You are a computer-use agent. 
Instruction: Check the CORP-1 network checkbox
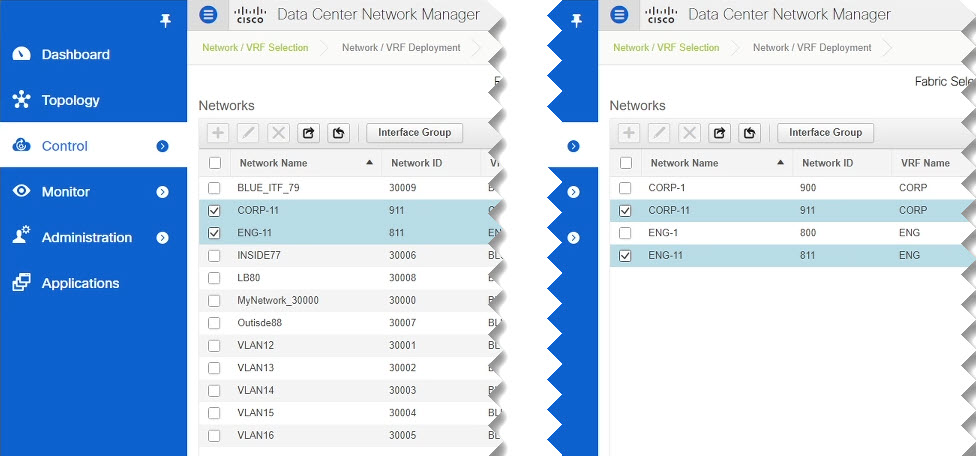[626, 188]
